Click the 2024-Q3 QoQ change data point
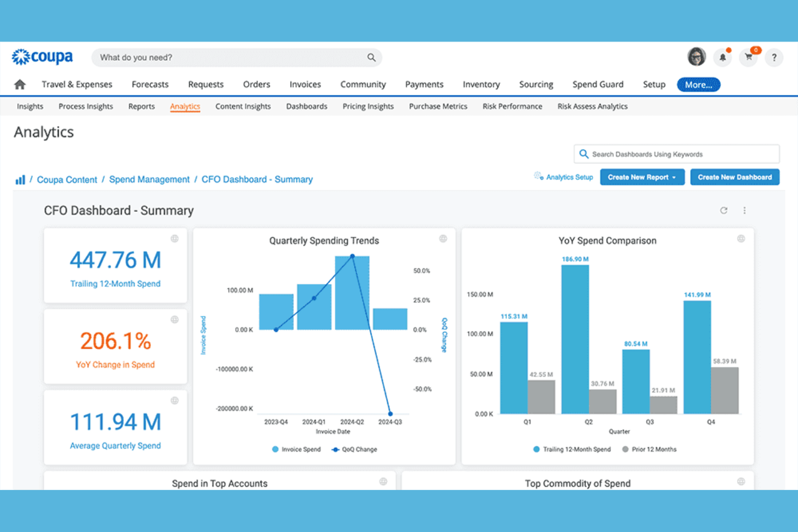 coord(390,414)
